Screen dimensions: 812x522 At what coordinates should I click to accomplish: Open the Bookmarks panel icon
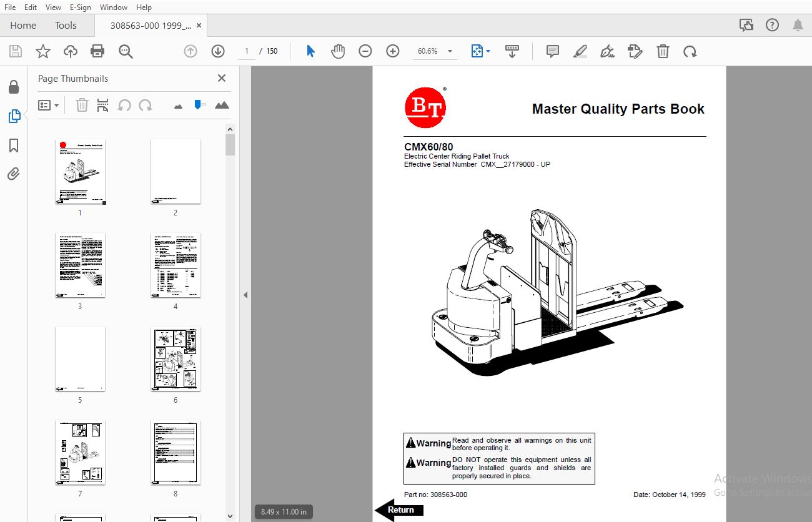coord(14,145)
